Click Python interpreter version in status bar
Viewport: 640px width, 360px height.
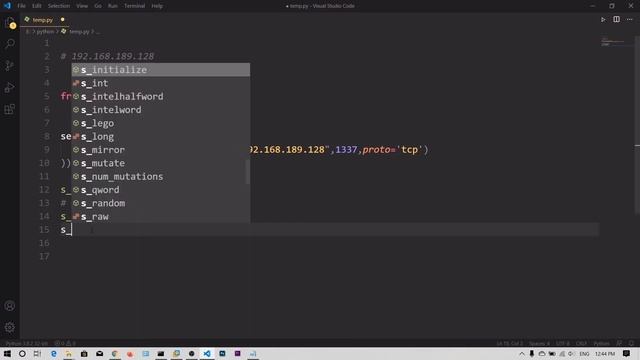coord(27,343)
